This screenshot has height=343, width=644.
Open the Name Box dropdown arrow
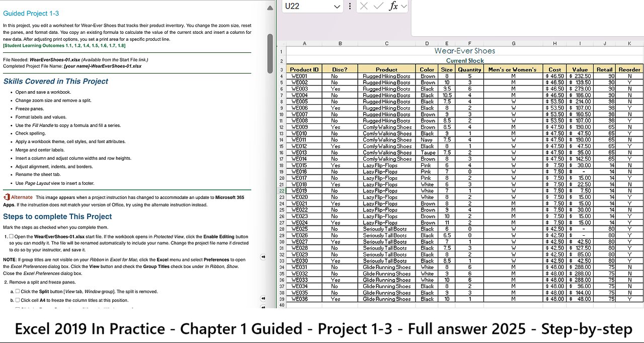point(337,7)
